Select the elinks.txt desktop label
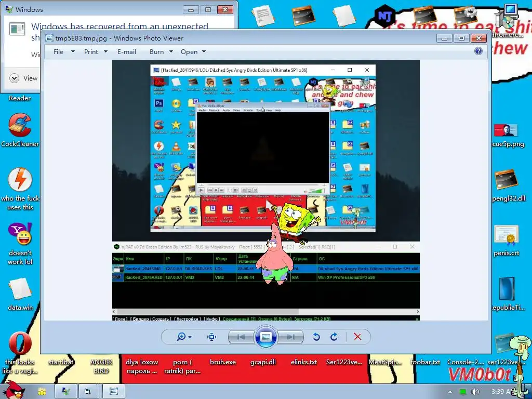This screenshot has height=399, width=532. (x=303, y=362)
